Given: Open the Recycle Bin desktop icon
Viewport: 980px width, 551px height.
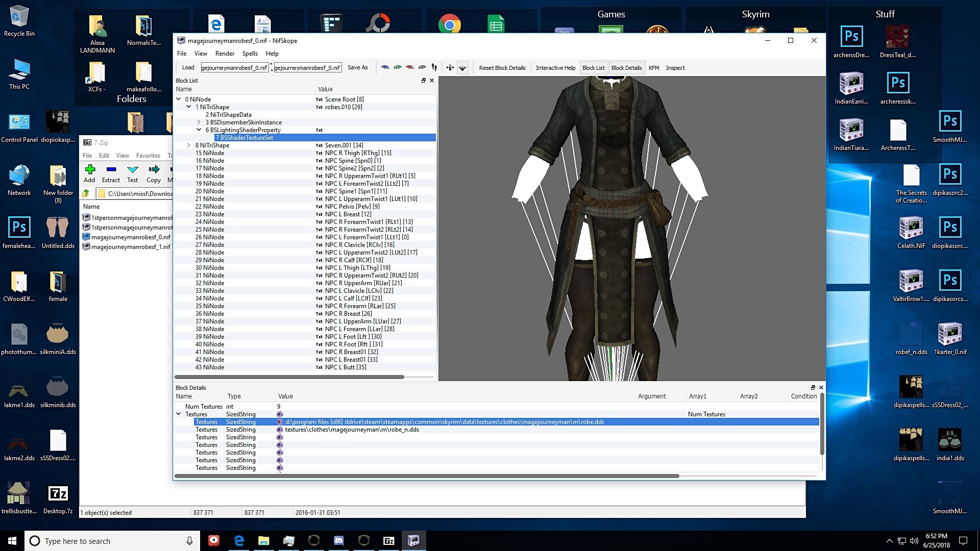Looking at the screenshot, I should (19, 21).
